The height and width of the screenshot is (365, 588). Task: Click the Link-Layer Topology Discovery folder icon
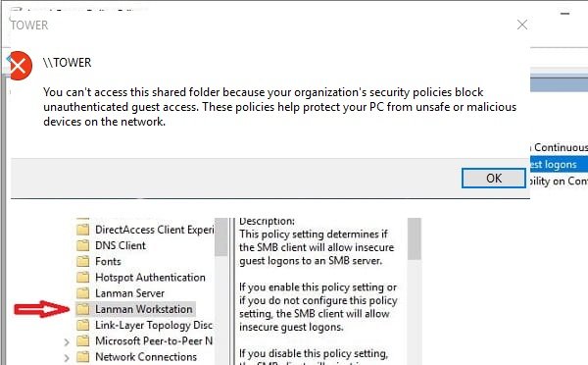click(83, 325)
